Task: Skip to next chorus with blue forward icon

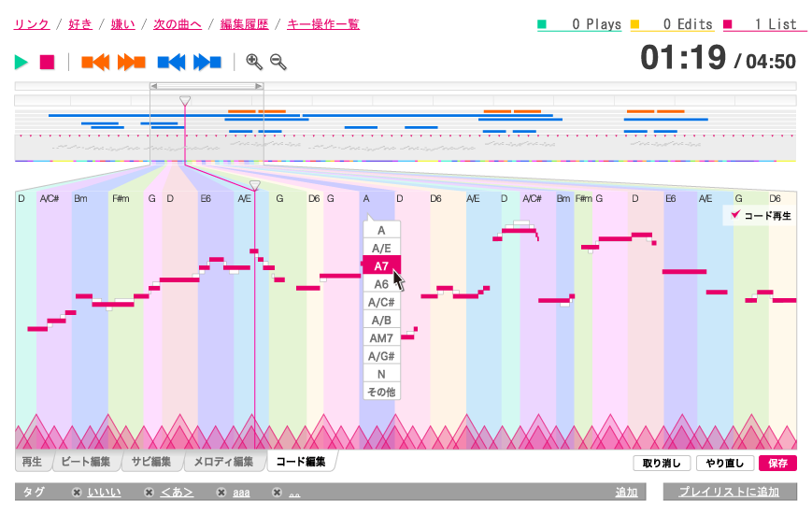Action: pyautogui.click(x=207, y=63)
